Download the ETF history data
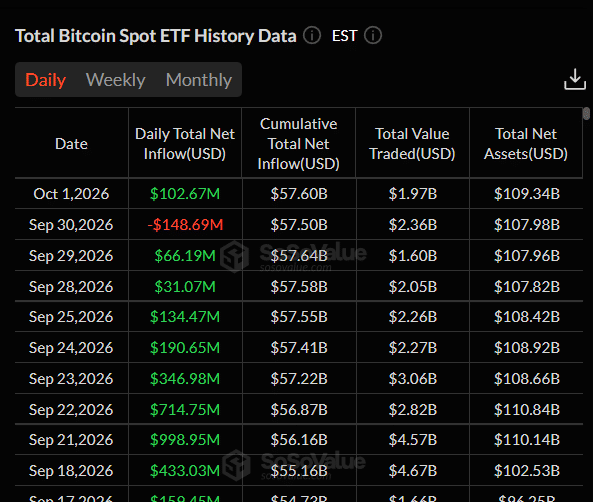The width and height of the screenshot is (593, 502). coord(575,79)
